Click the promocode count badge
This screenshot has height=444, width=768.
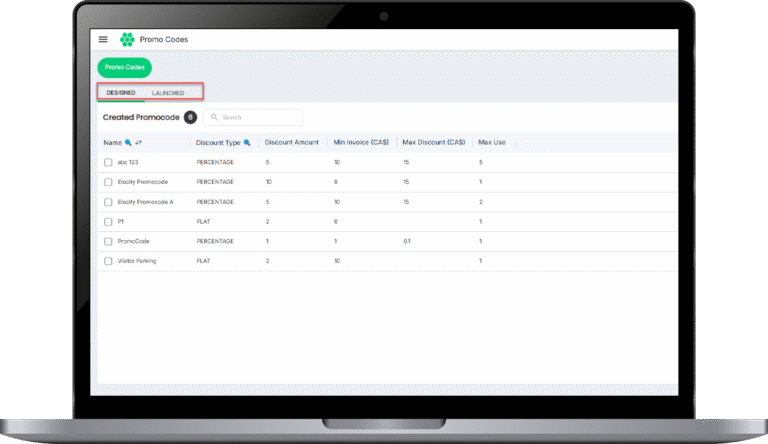coord(190,117)
